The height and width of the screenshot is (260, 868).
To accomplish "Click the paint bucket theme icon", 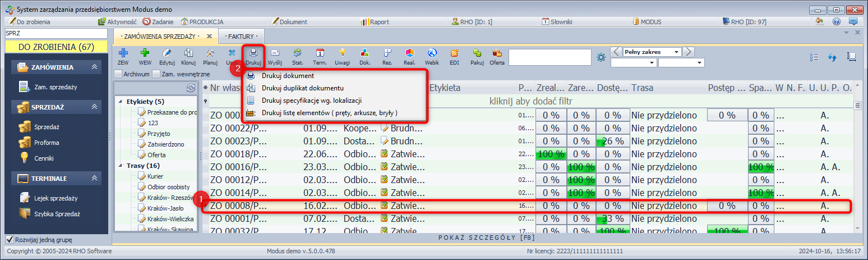I will pos(819,21).
